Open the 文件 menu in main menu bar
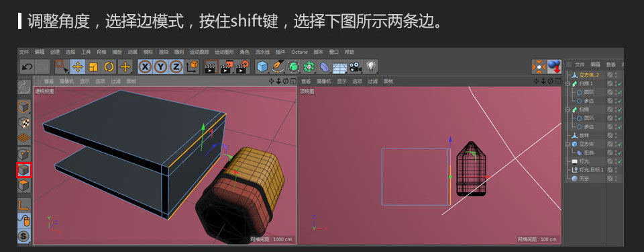Viewport: 644px width, 252px height. click(x=24, y=52)
